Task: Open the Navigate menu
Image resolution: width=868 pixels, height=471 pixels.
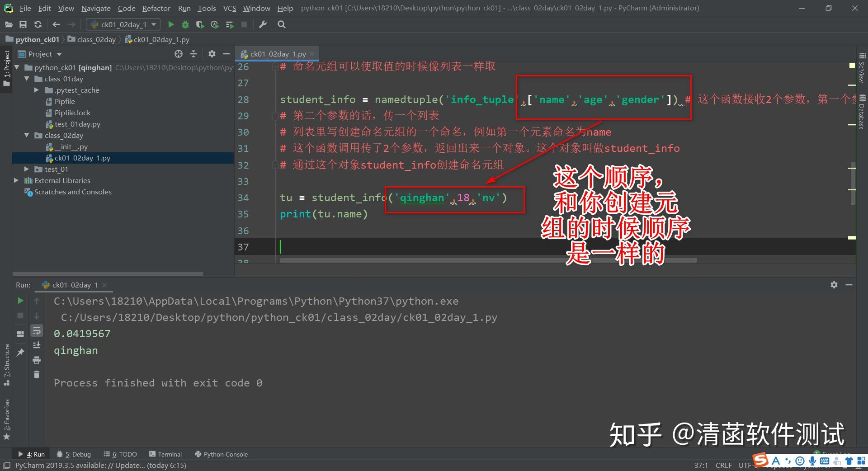Action: (95, 8)
